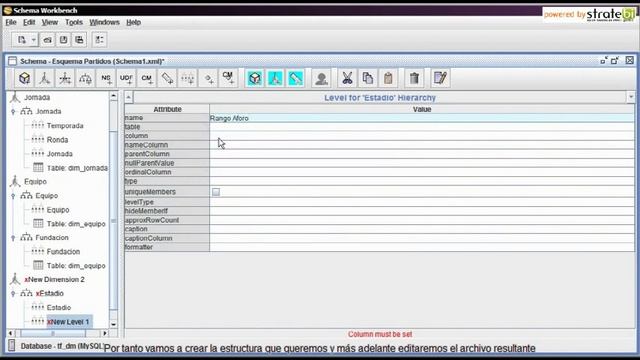Image resolution: width=640 pixels, height=360 pixels.
Task: Click the Open schema file icon
Action: tap(48, 40)
